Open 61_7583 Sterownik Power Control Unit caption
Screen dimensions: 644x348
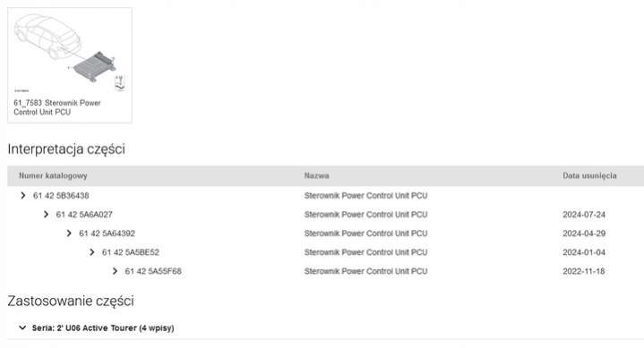click(x=57, y=107)
